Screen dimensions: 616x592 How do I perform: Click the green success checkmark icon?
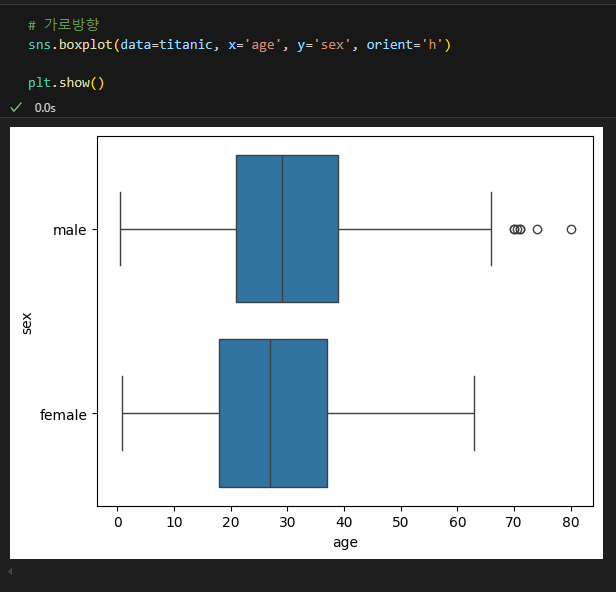pyautogui.click(x=16, y=107)
